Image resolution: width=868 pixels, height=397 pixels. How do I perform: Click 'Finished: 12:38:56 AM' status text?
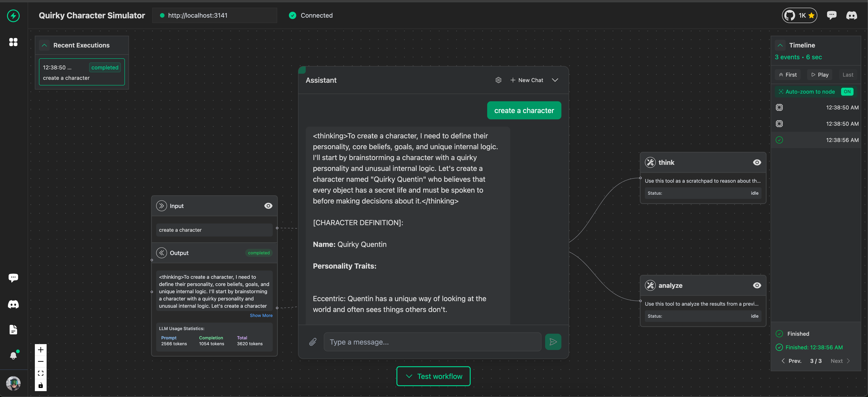point(814,347)
